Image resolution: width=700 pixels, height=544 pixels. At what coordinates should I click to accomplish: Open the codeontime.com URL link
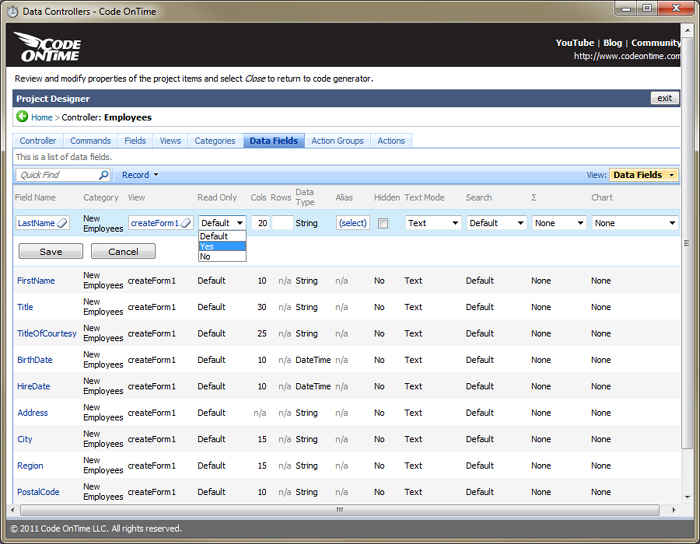(x=627, y=56)
